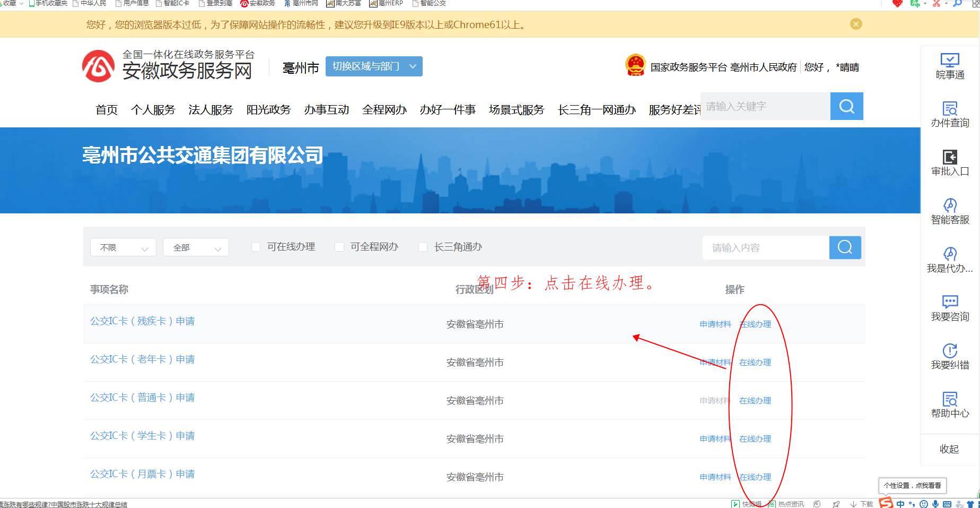Screen dimensions: 980x508
Task: Open 申请材料 for 残疾卡 application
Action: [x=715, y=324]
